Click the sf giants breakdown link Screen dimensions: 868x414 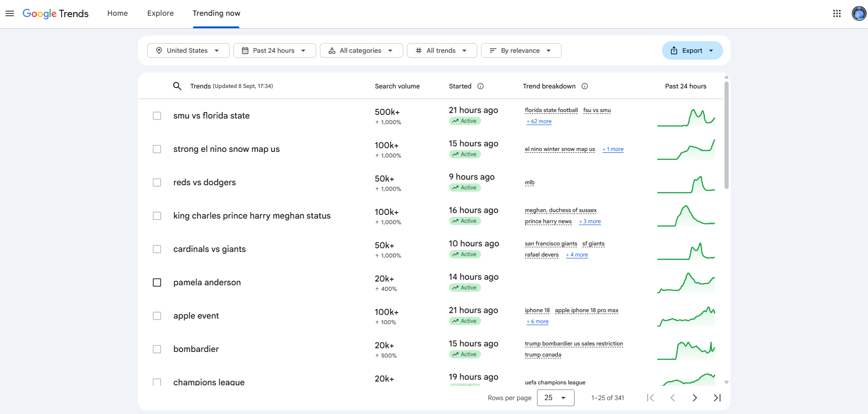[593, 244]
